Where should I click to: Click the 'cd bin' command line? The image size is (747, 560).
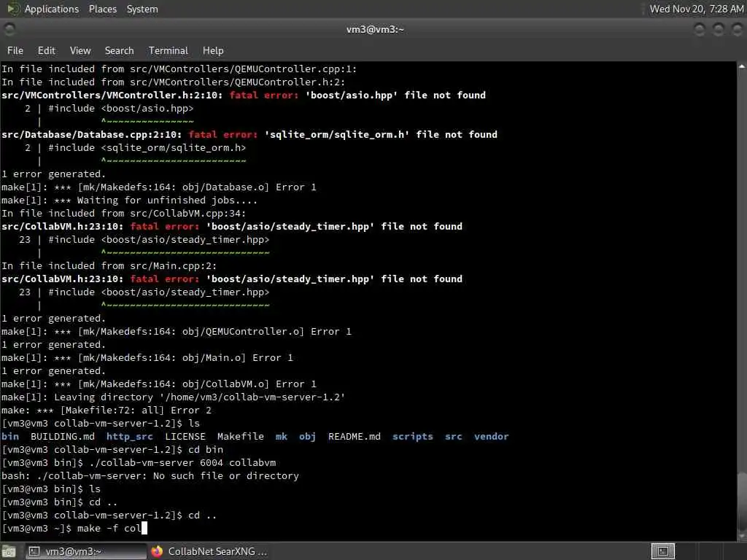[112, 449]
